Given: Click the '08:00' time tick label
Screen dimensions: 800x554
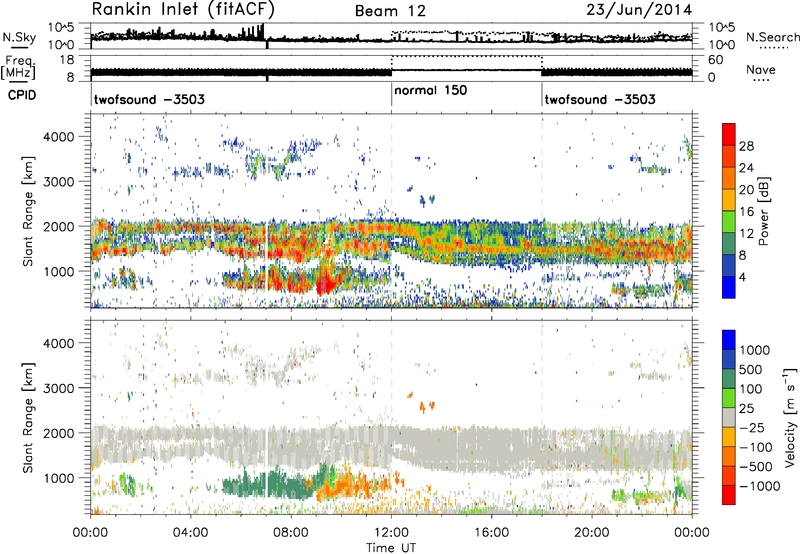Looking at the screenshot, I should click(x=291, y=533).
